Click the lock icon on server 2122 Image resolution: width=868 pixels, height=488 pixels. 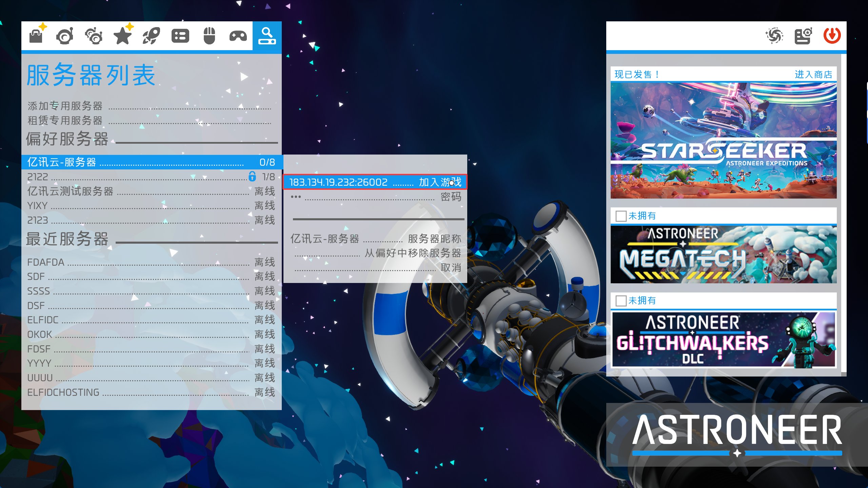point(252,177)
